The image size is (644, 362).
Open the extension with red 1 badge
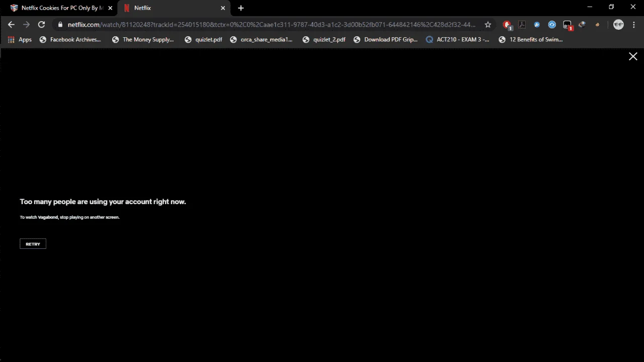tap(568, 25)
